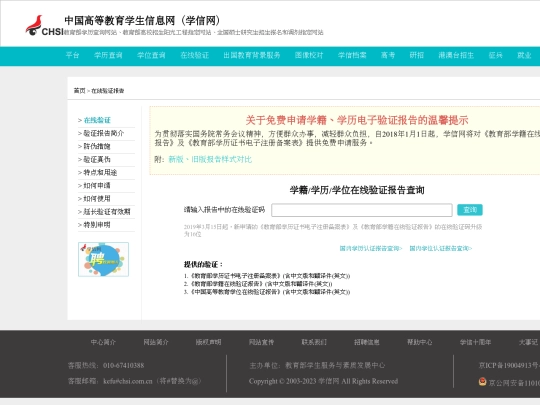Viewport: 540px width, 405px height.
Task: Open the 新版、旧版报告样式对比 link
Action: click(x=210, y=159)
